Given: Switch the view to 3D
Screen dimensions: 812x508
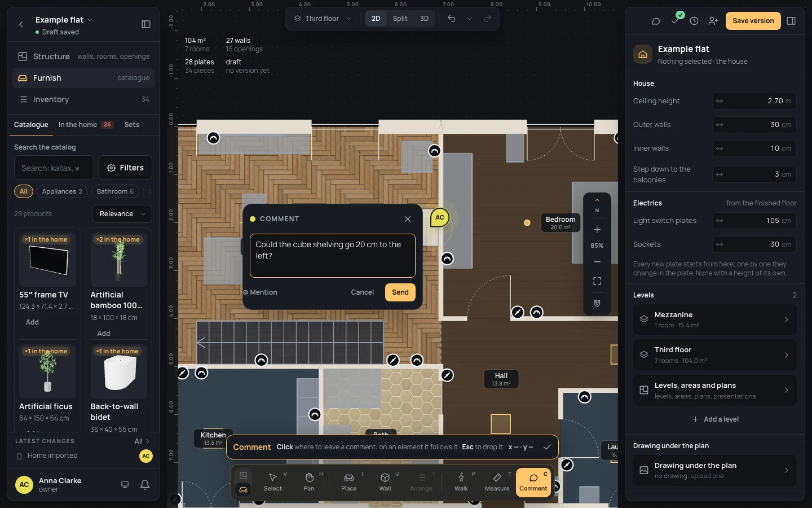Looking at the screenshot, I should point(424,19).
